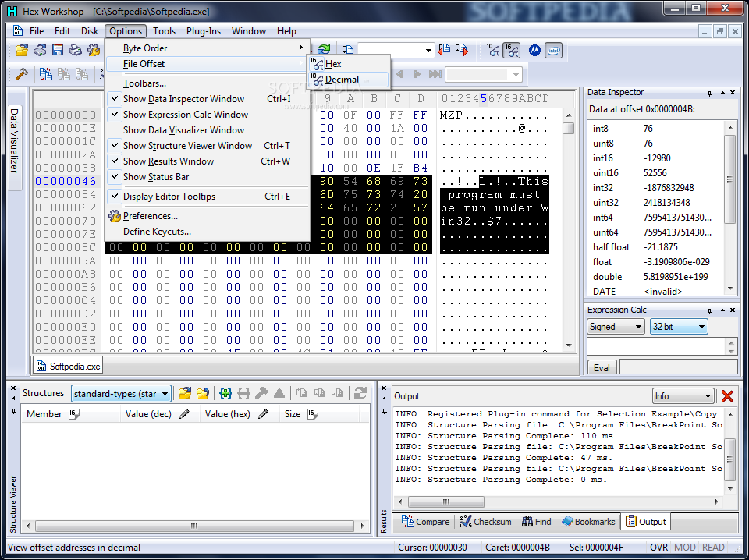The height and width of the screenshot is (560, 749).
Task: Click the 16 icon beside Size column
Action: tap(312, 414)
